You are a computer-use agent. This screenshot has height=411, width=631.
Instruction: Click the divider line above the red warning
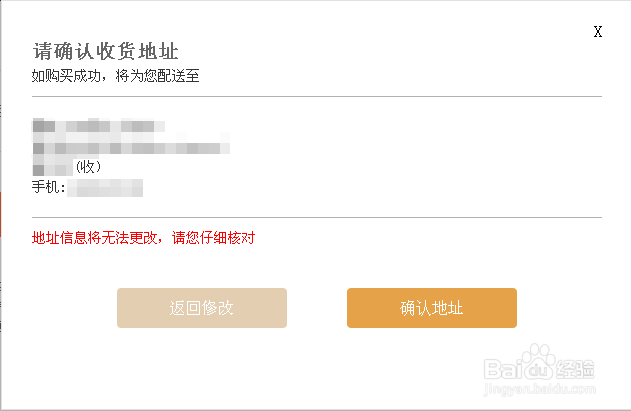316,217
